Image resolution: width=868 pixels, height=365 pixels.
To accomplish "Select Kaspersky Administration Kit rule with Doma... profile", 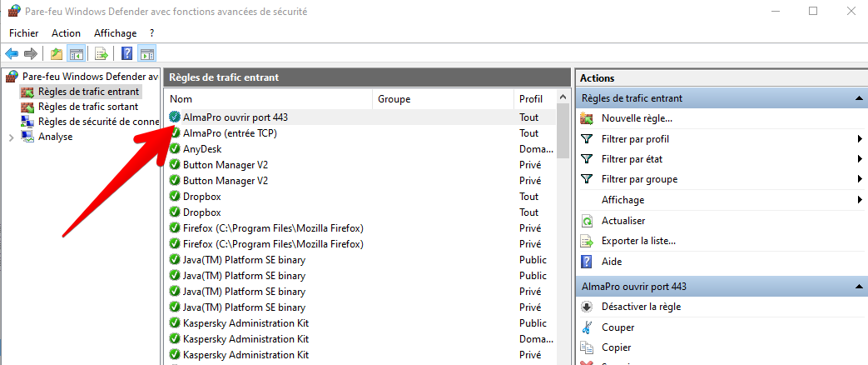I will pyautogui.click(x=246, y=339).
